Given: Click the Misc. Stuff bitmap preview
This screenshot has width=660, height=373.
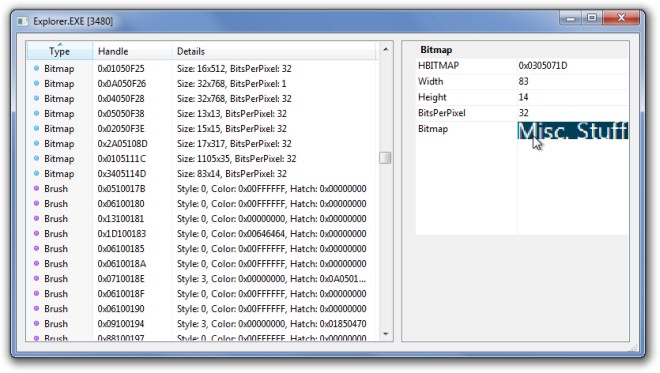Looking at the screenshot, I should (x=572, y=131).
